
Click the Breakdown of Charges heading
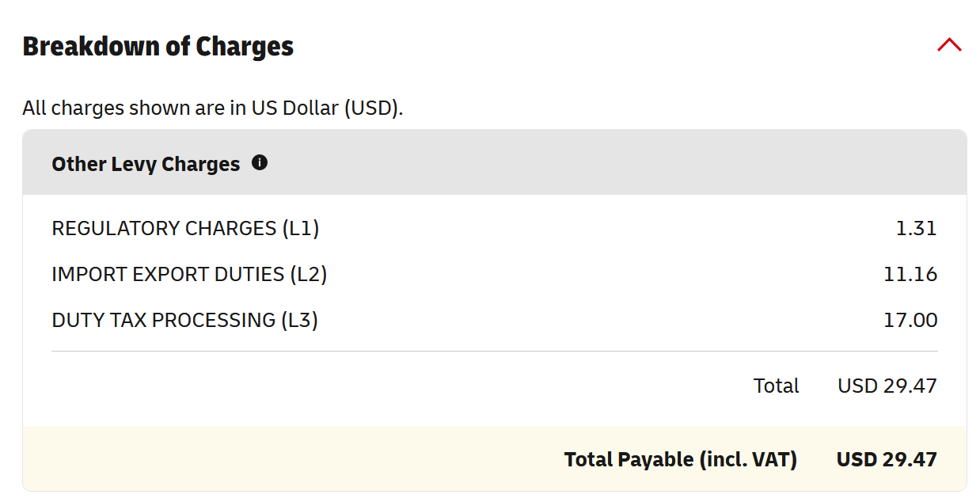(158, 47)
